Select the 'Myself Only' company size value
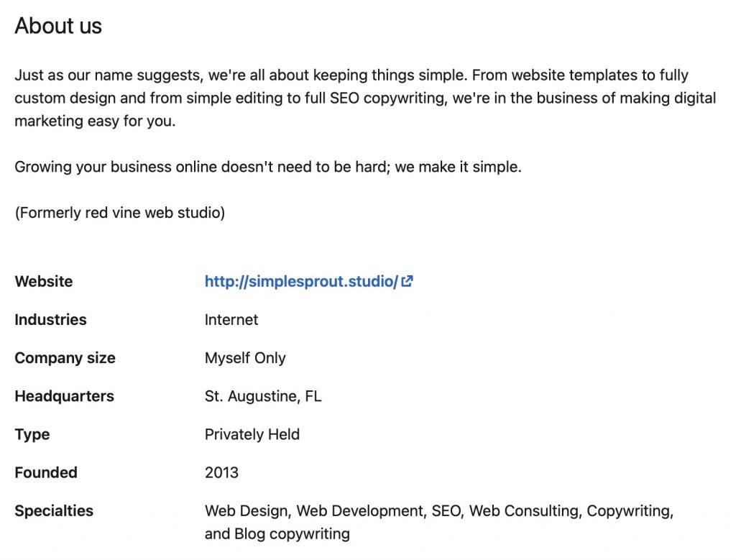The image size is (736, 560). pyautogui.click(x=245, y=358)
